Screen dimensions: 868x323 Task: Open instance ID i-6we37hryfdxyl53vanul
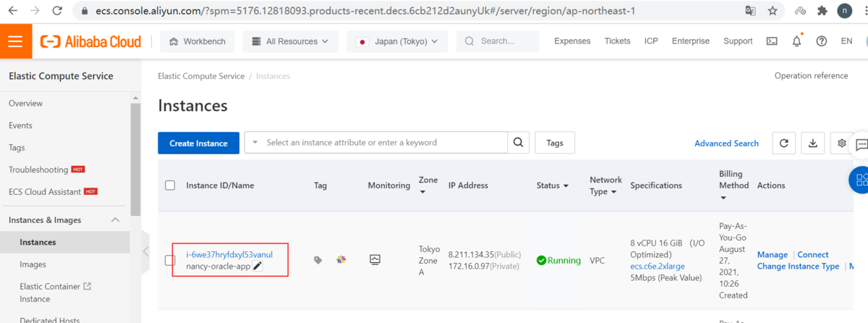229,254
